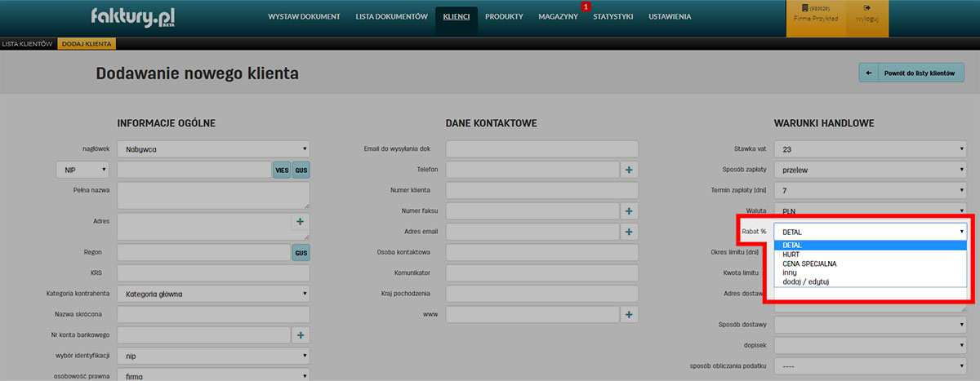Open the PRODUKTY menu
Viewport: 980px width, 381px height.
coord(504,17)
